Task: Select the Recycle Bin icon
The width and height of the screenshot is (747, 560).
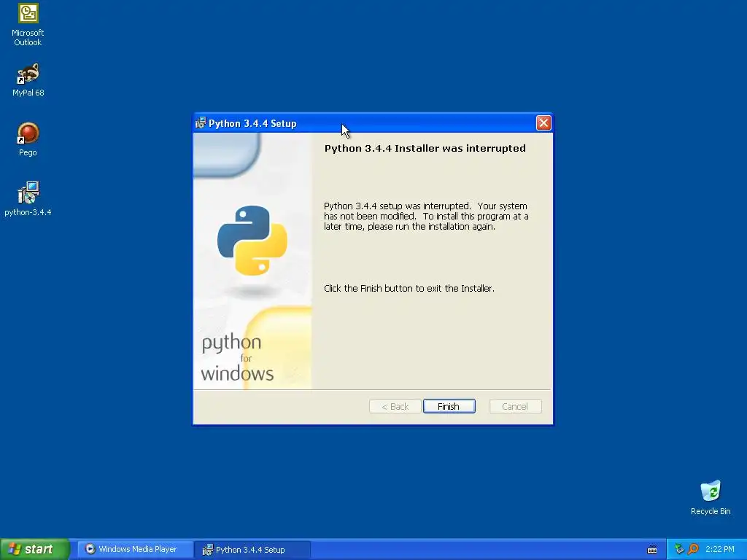Action: pyautogui.click(x=711, y=497)
